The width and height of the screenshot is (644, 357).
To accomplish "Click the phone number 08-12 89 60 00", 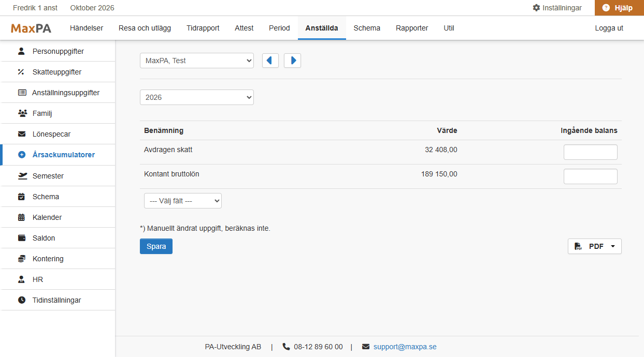I will coord(318,347).
